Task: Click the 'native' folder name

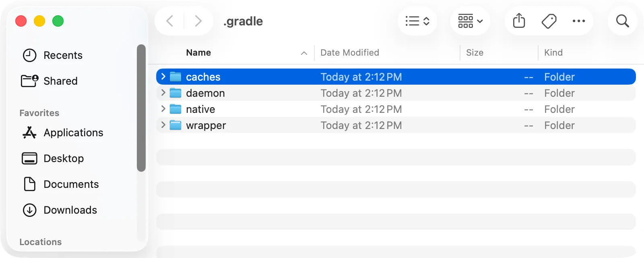Action: pyautogui.click(x=200, y=109)
